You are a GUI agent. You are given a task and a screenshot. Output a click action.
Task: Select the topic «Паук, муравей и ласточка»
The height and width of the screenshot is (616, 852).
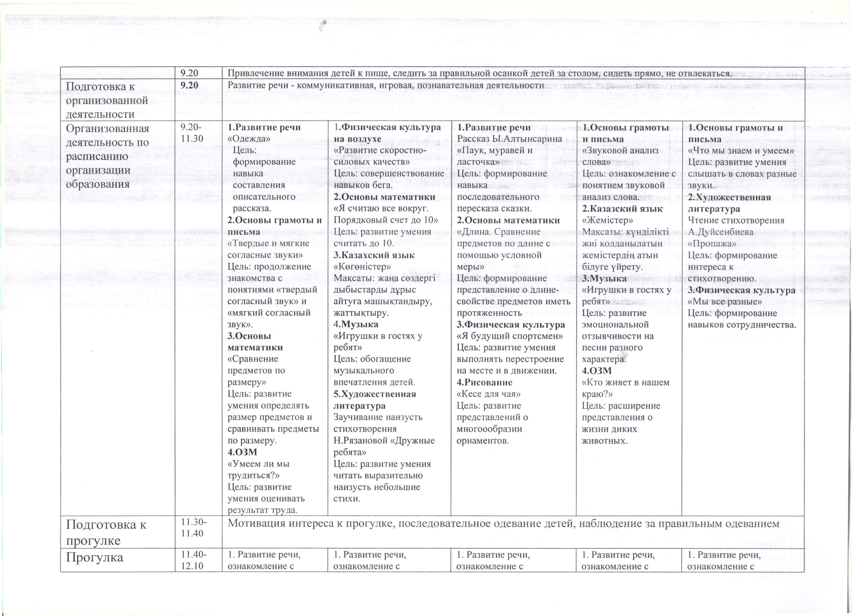point(494,156)
